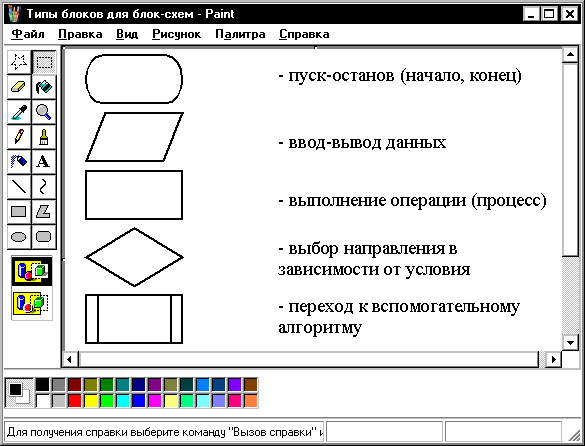Open the Файл menu
585x446 pixels.
[x=28, y=34]
